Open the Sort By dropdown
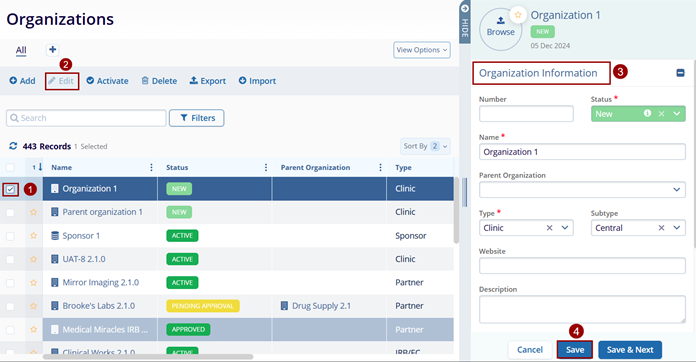696x362 pixels. (x=425, y=146)
